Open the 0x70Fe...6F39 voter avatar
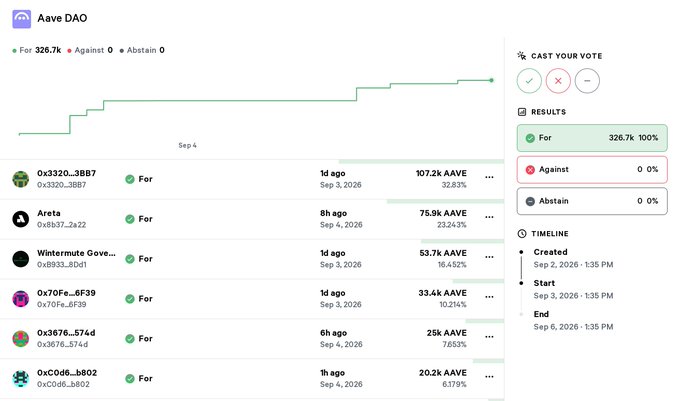The image size is (680, 401). (20, 299)
